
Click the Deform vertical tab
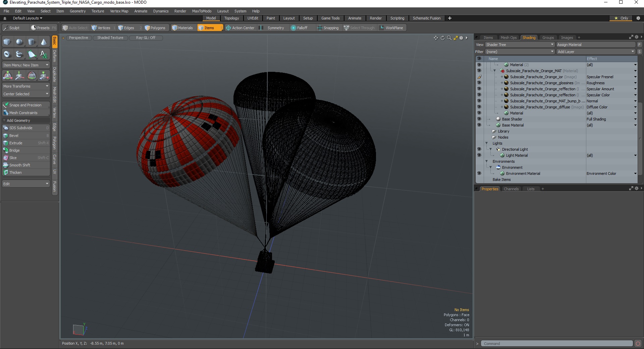pos(55,56)
